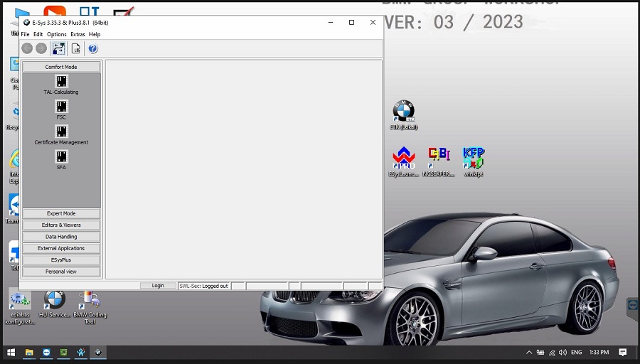Open the notification center icon
This screenshot has height=364, width=640.
click(x=622, y=352)
